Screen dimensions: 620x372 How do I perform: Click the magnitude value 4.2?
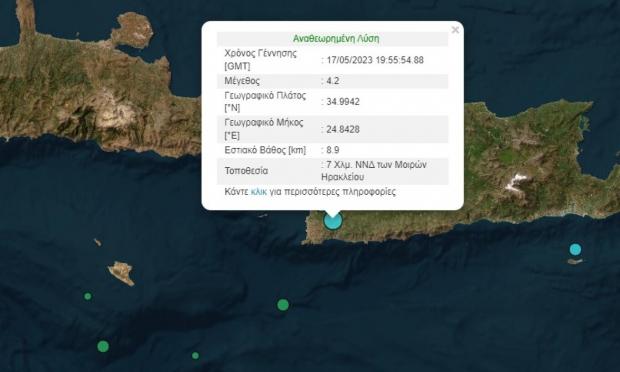coord(333,81)
